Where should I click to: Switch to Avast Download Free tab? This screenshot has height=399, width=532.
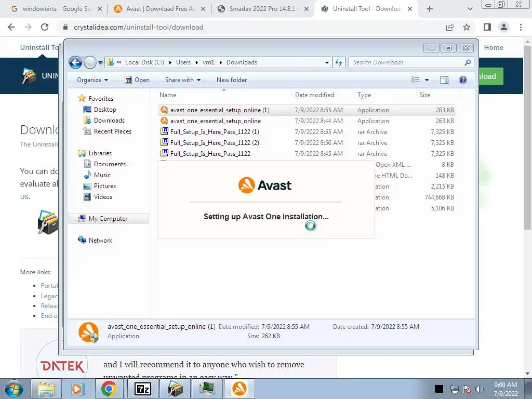point(159,9)
